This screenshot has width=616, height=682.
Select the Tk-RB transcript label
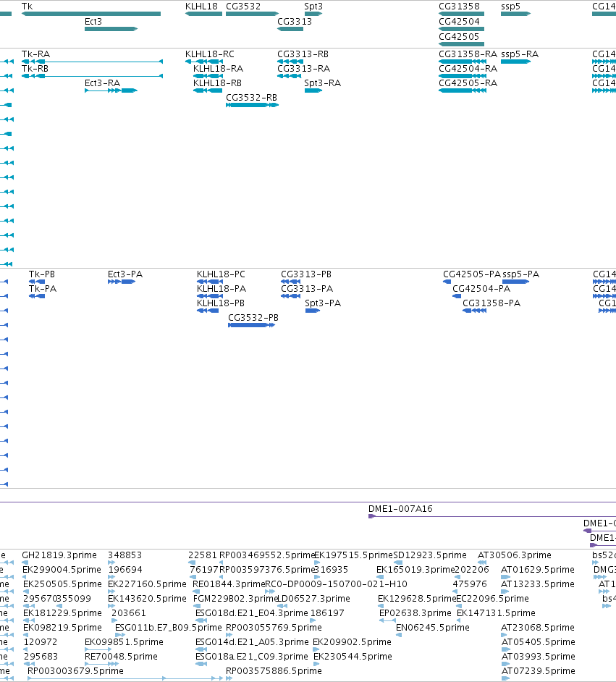click(x=35, y=69)
